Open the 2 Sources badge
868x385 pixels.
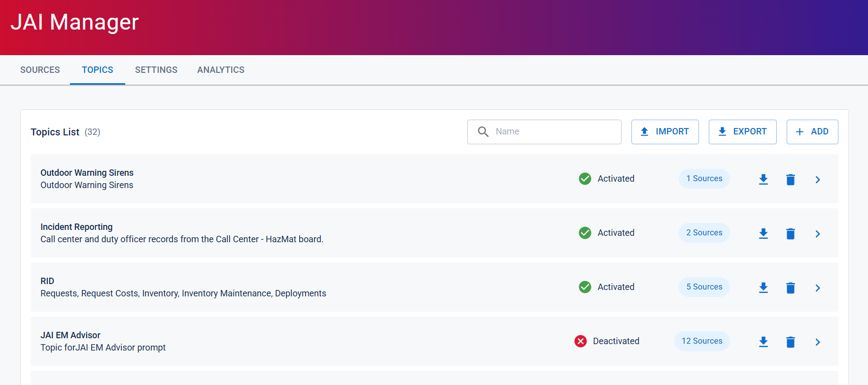(704, 233)
